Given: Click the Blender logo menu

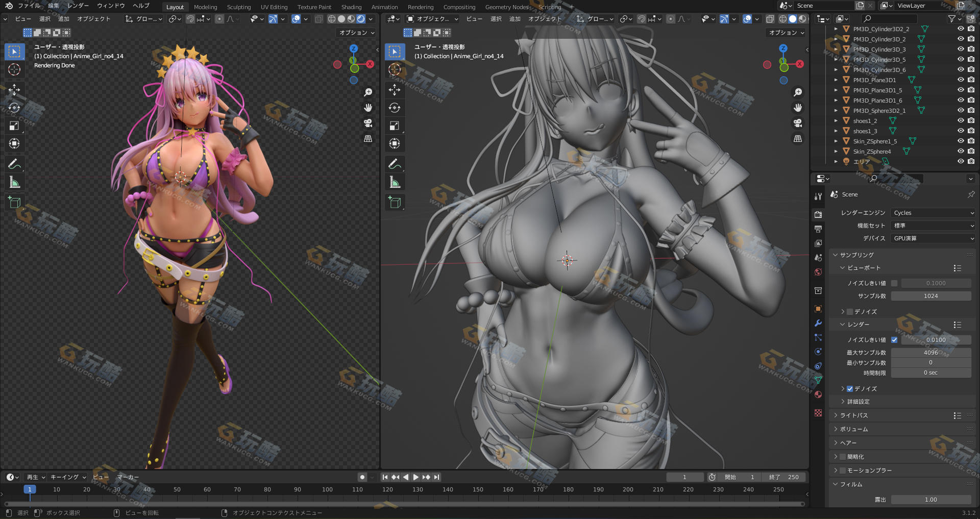Looking at the screenshot, I should (9, 6).
